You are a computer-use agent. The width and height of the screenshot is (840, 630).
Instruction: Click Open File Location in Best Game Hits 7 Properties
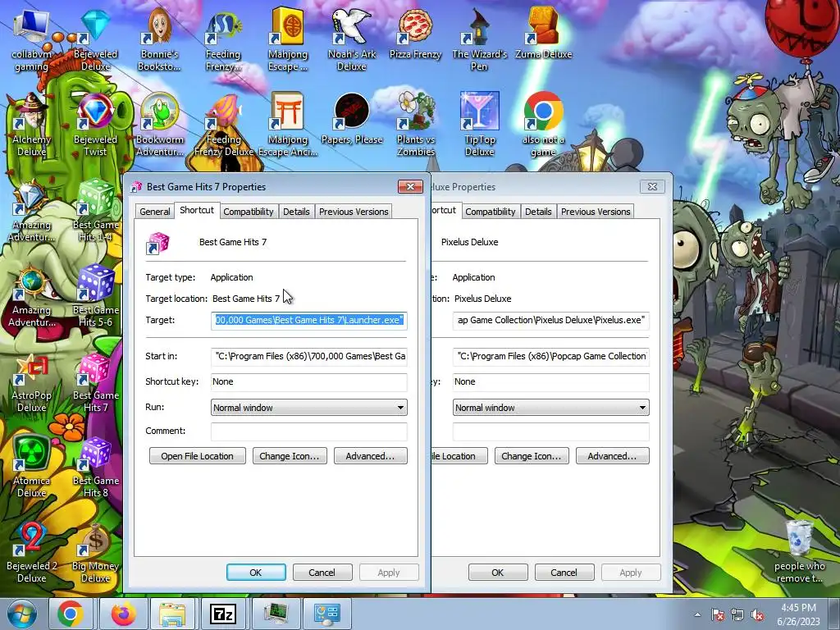(197, 456)
